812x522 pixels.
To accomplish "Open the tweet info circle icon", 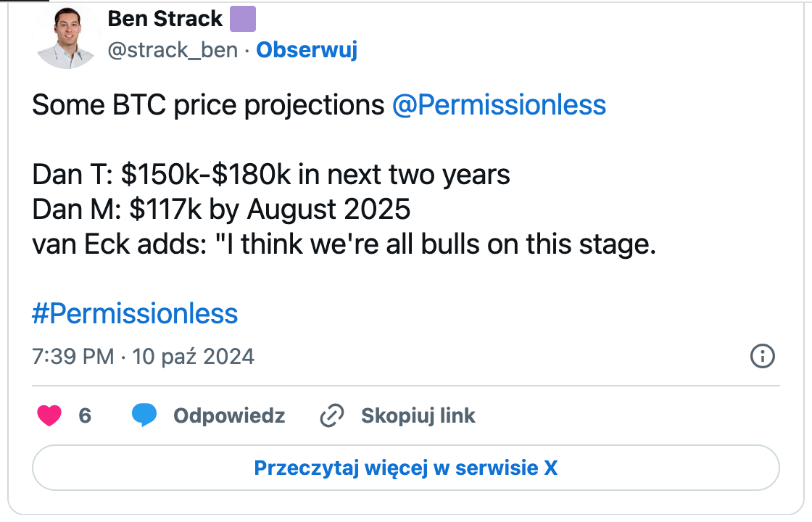I will (x=762, y=356).
